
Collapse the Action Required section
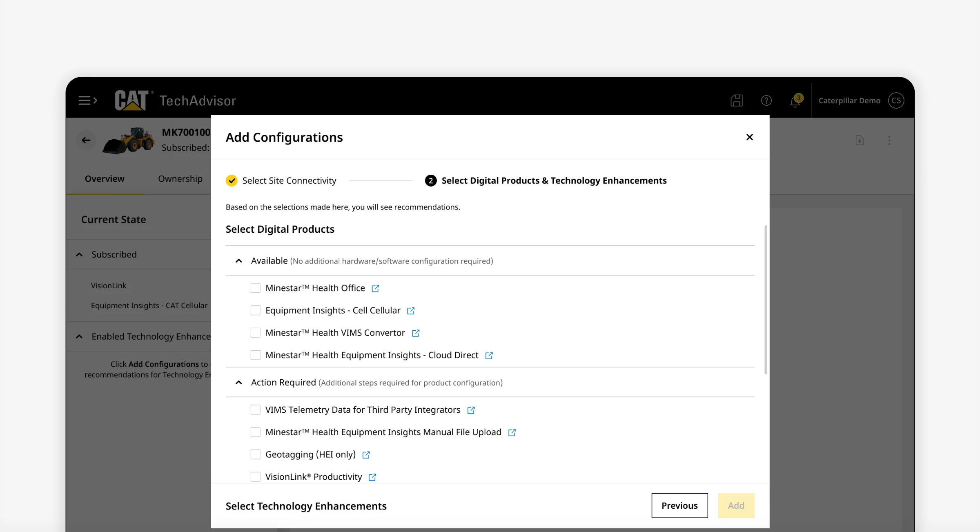(239, 383)
